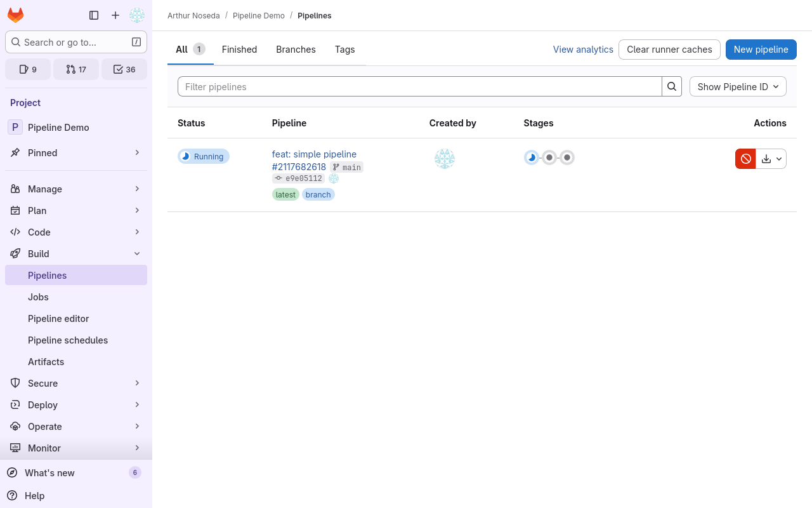Open the user avatar menu in sidebar
The height and width of the screenshot is (508, 812).
(136, 15)
